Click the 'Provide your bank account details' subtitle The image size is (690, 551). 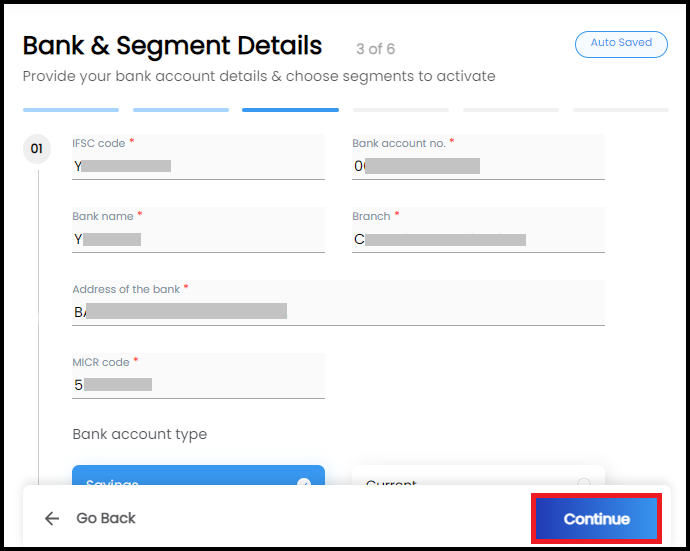click(259, 76)
